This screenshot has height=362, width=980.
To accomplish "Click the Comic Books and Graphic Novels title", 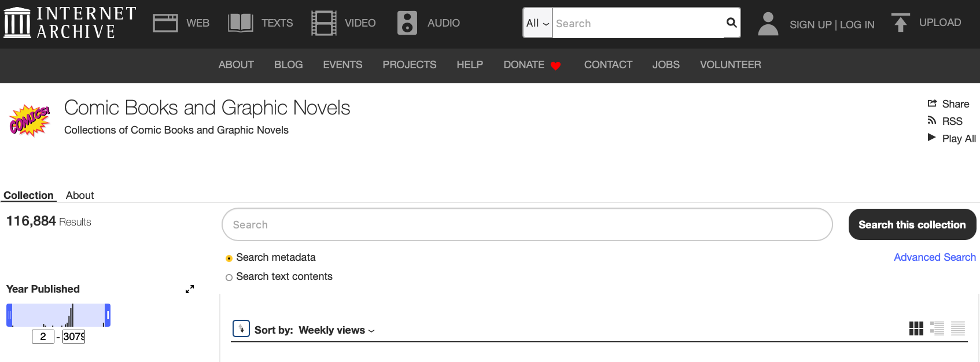I will tap(207, 108).
